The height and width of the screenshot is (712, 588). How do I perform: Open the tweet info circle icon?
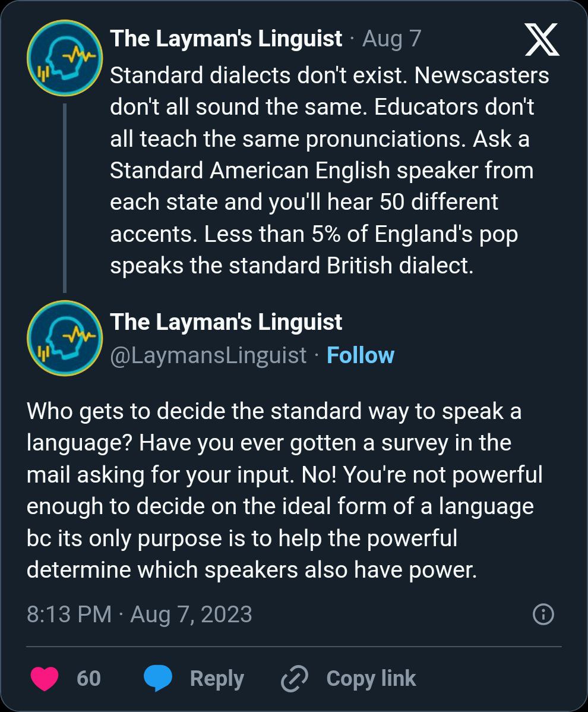coord(543,615)
